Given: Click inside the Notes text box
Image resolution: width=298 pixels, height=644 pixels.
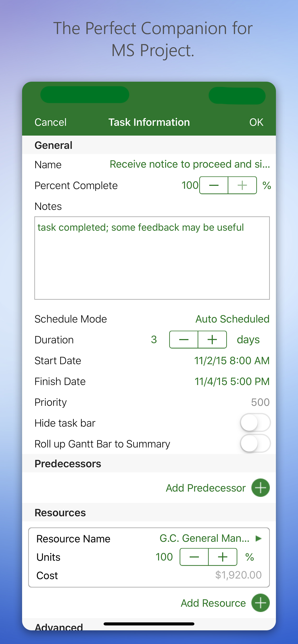Looking at the screenshot, I should (x=152, y=258).
